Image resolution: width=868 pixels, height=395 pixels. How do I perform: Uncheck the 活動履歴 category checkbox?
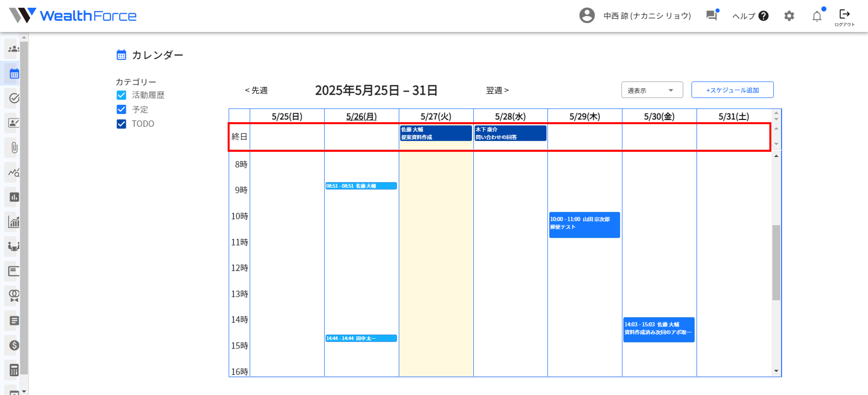click(121, 95)
